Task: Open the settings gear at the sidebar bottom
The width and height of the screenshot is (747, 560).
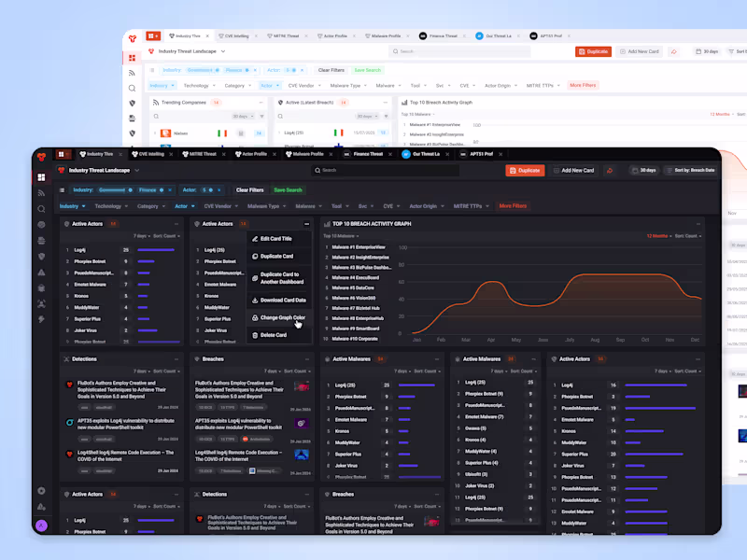Action: [41, 490]
